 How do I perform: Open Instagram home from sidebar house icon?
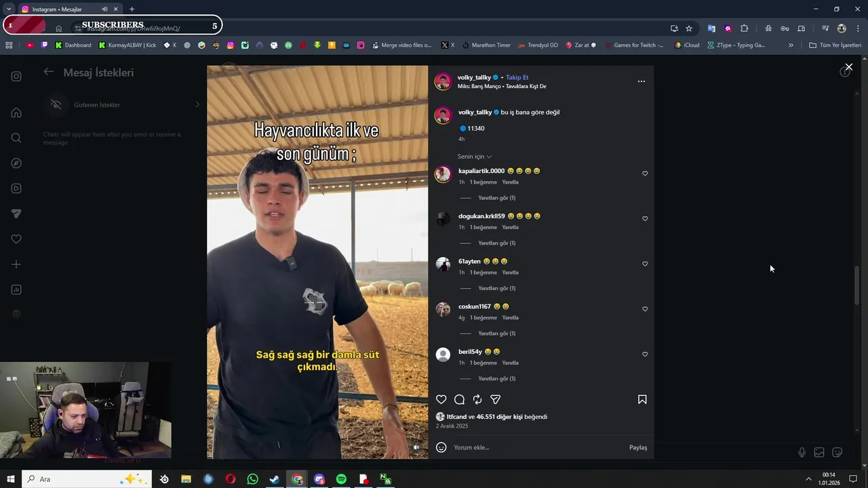tap(16, 113)
